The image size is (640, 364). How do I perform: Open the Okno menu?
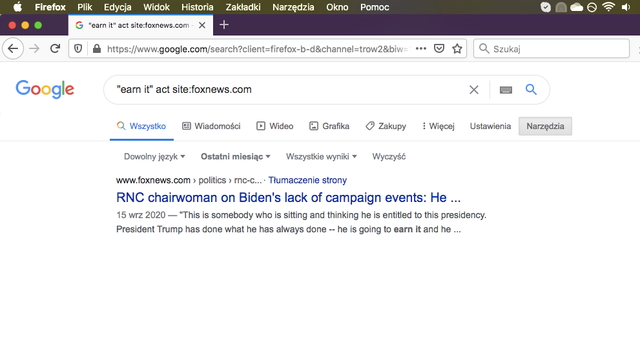(337, 7)
